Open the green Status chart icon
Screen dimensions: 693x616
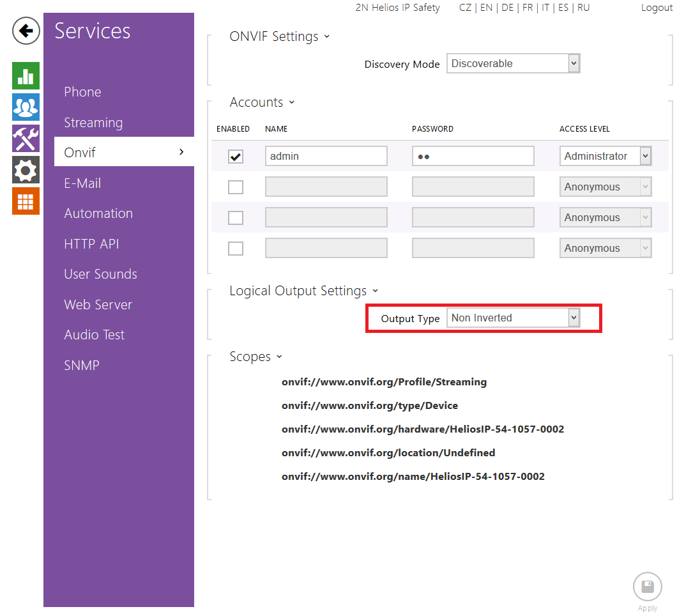coord(26,76)
